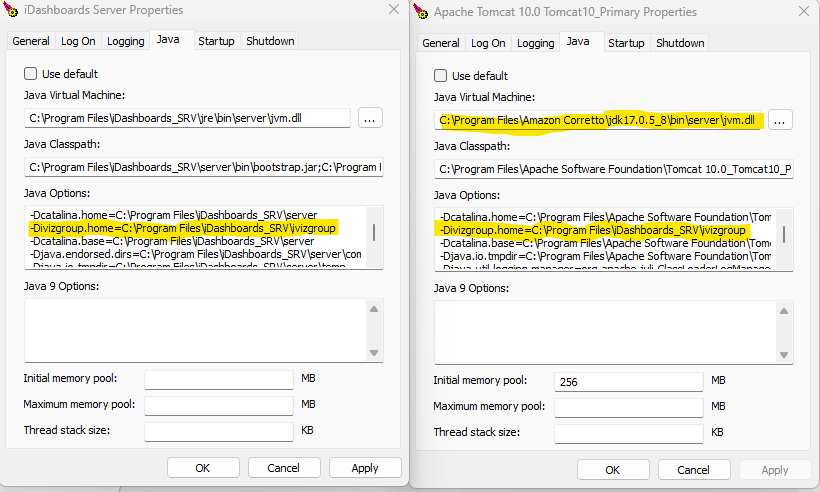Click up arrow of iDashboards Java 9 Options scrollbar
Screen dimensions: 820x492
click(374, 309)
